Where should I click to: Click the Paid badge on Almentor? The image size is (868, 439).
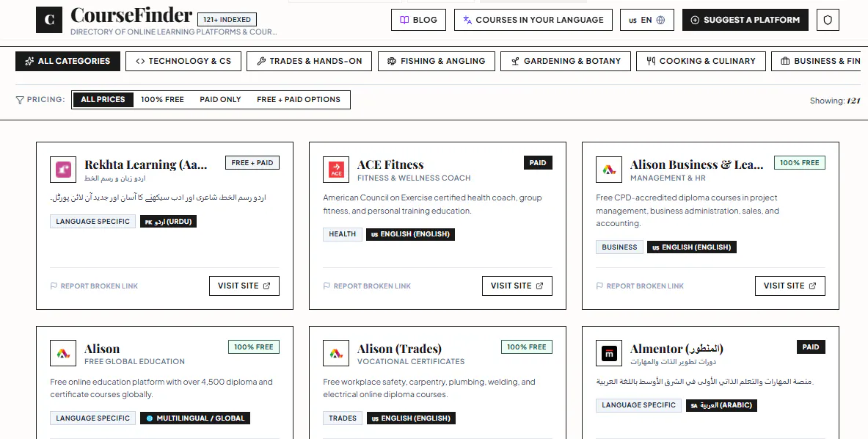[811, 347]
